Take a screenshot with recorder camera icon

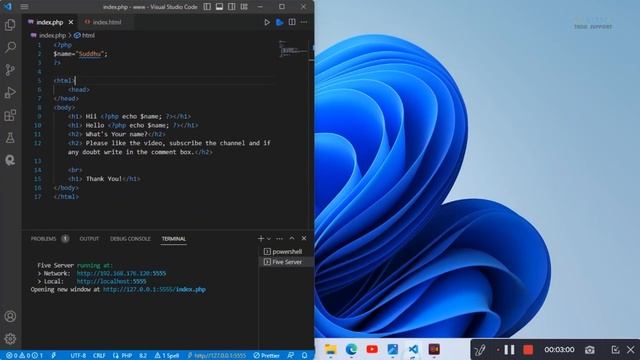click(x=589, y=350)
